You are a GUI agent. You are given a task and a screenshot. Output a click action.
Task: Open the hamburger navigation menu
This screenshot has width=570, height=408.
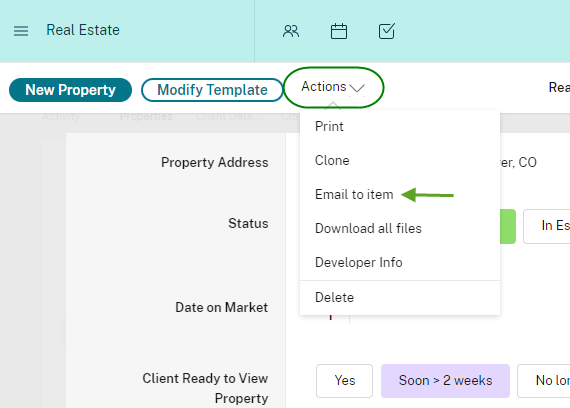point(21,31)
